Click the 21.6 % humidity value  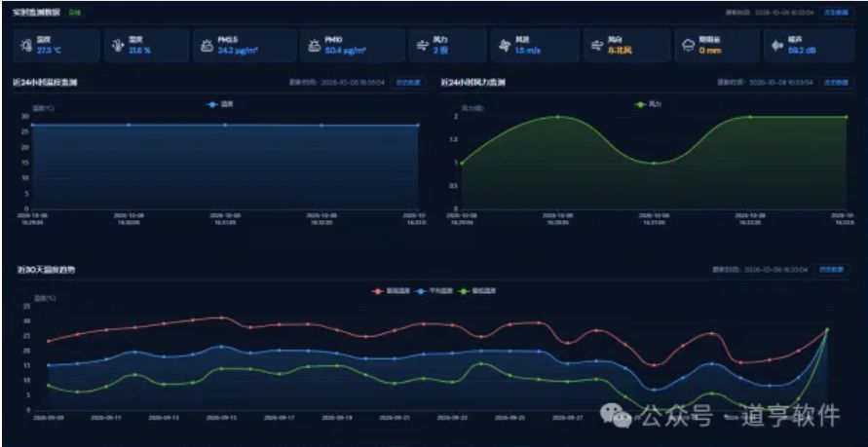139,51
